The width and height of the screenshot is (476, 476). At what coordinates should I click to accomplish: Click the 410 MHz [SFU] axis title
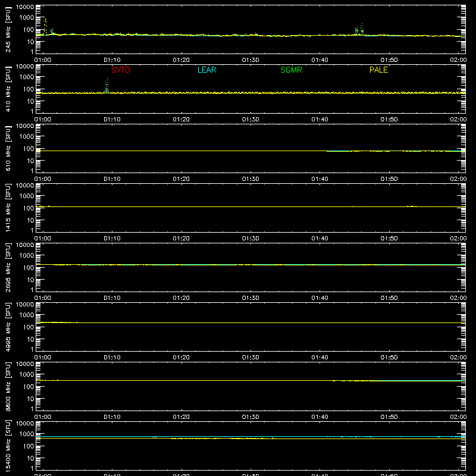click(x=8, y=89)
